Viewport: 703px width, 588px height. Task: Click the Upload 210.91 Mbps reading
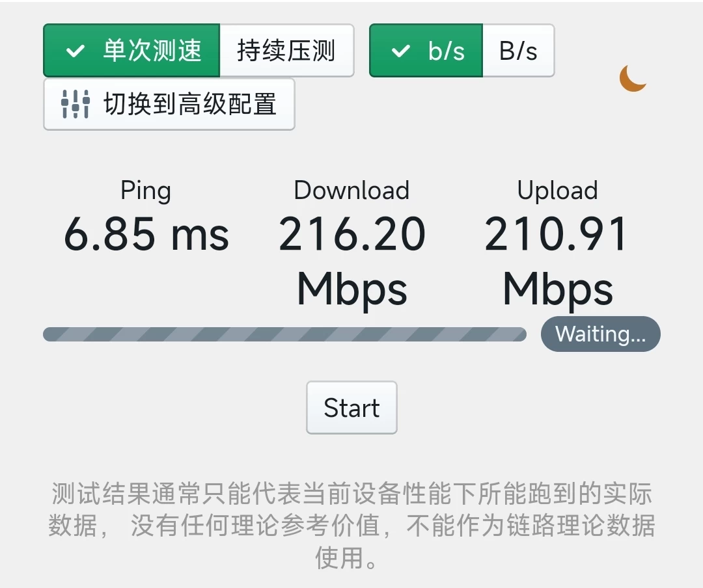click(557, 260)
